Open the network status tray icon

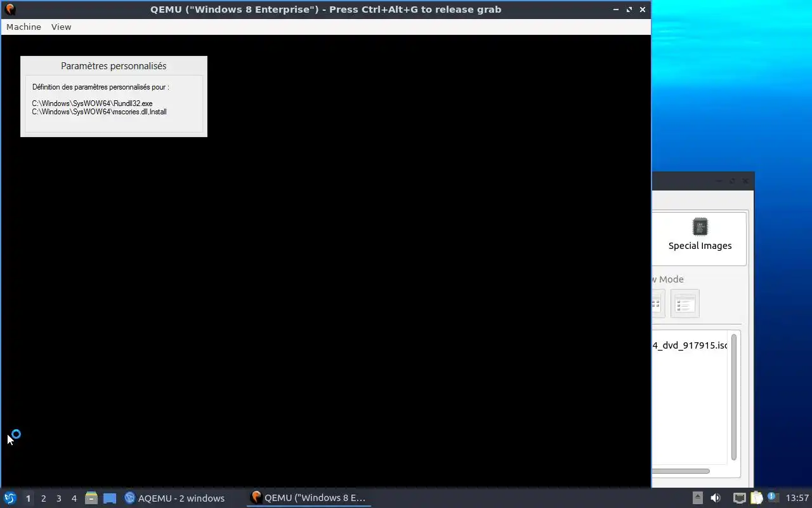click(739, 498)
